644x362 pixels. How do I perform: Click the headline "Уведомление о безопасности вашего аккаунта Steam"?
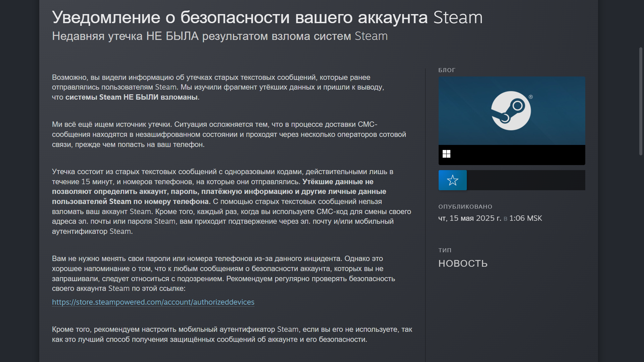click(x=267, y=17)
